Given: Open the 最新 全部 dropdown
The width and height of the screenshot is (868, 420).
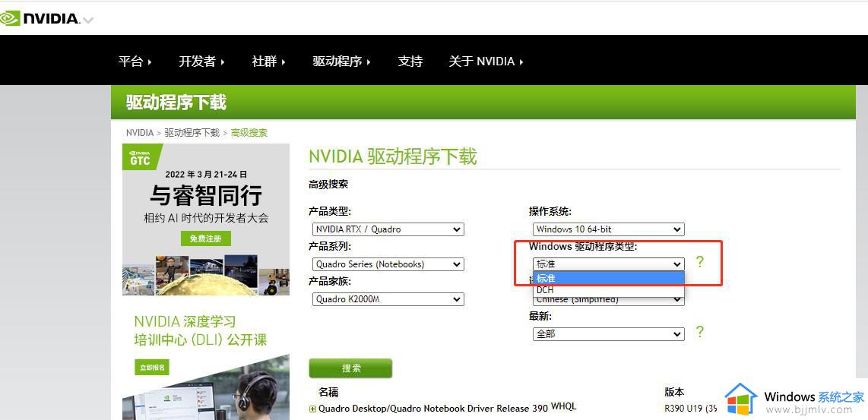Looking at the screenshot, I should point(609,334).
